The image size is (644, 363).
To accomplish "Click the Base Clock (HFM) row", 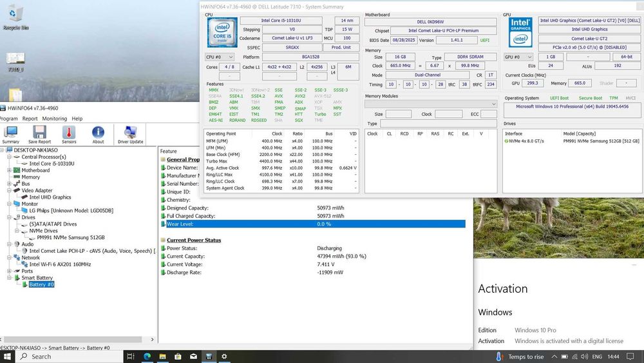I will click(x=281, y=155).
